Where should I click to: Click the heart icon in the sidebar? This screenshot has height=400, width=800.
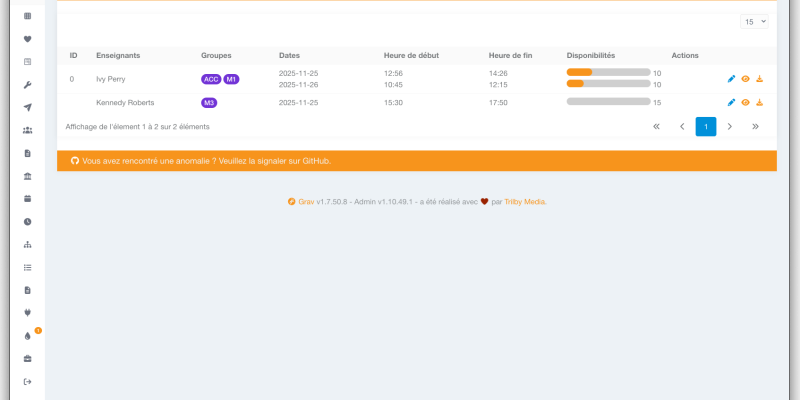click(28, 39)
